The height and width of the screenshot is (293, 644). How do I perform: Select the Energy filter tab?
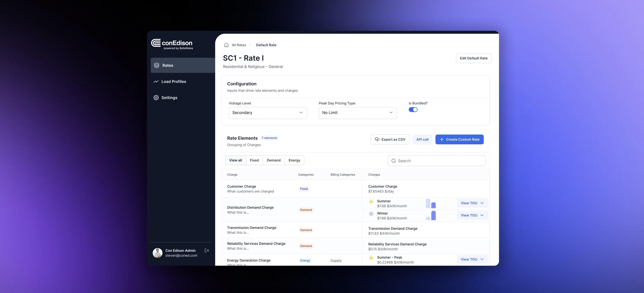[294, 160]
